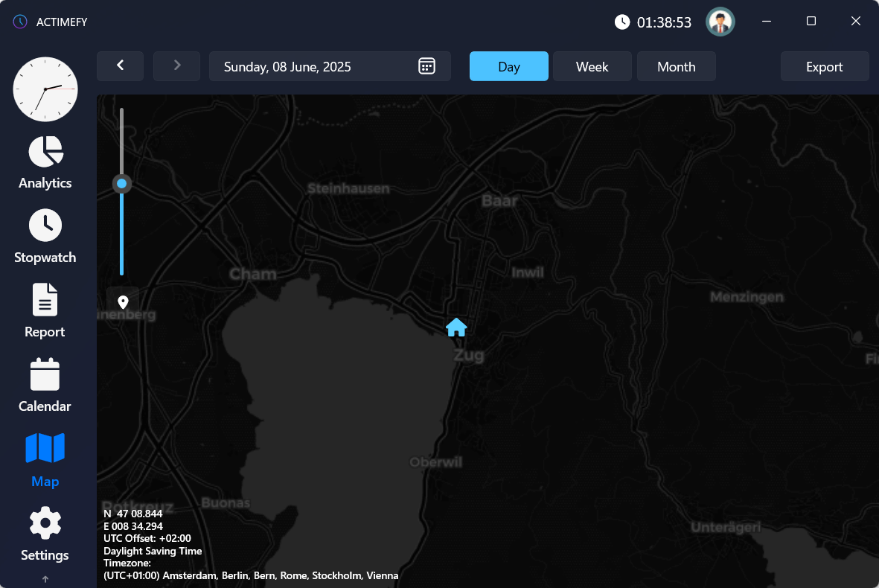Expand the sidebar with the bottom chevron
Image resolution: width=879 pixels, height=588 pixels.
[45, 578]
